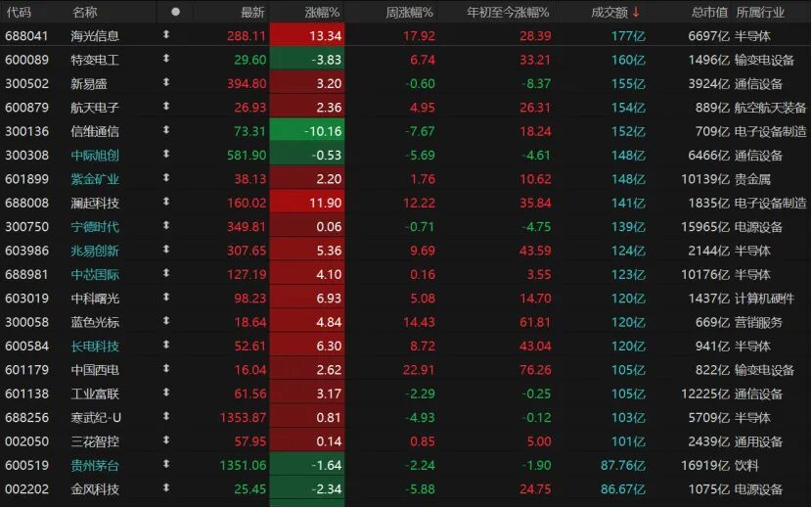Select stock code 688041
Screen dimensions: 812x508
coord(26,36)
